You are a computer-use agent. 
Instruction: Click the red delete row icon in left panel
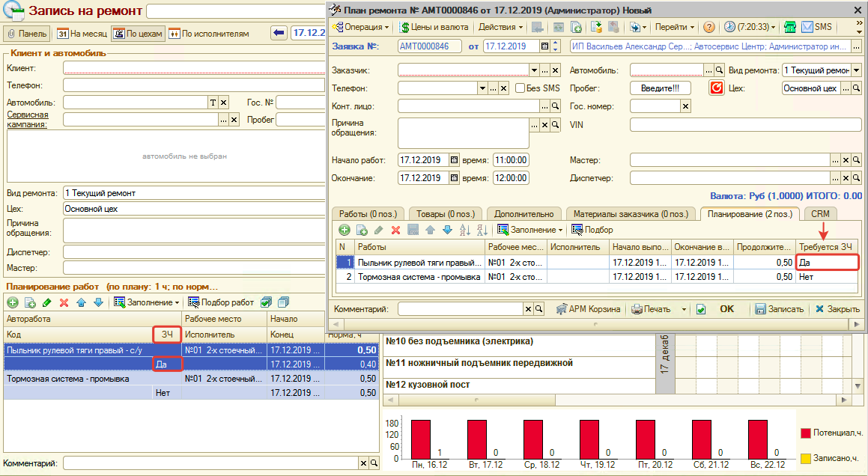(x=64, y=302)
